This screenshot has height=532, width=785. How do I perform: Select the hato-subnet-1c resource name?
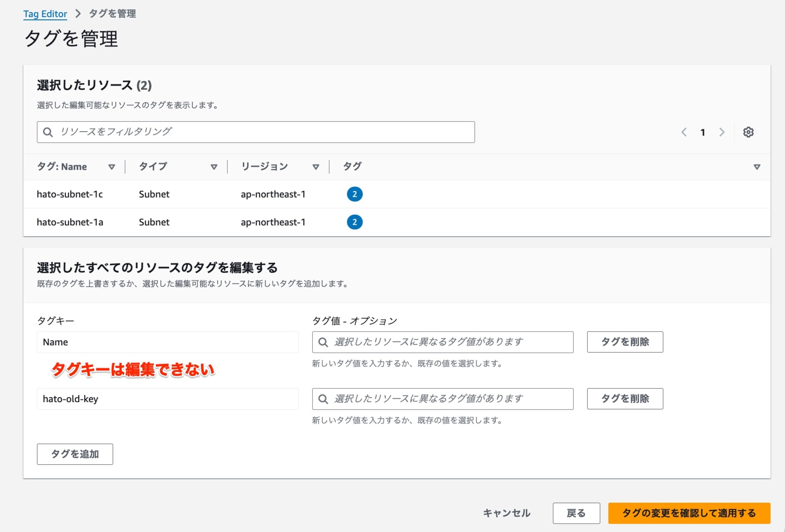tap(70, 194)
